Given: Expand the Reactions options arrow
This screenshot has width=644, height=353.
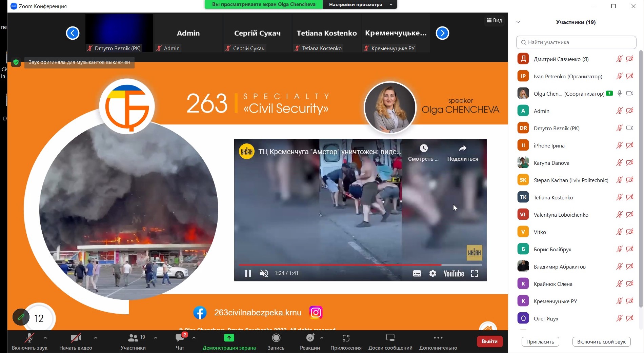Looking at the screenshot, I should tap(322, 338).
